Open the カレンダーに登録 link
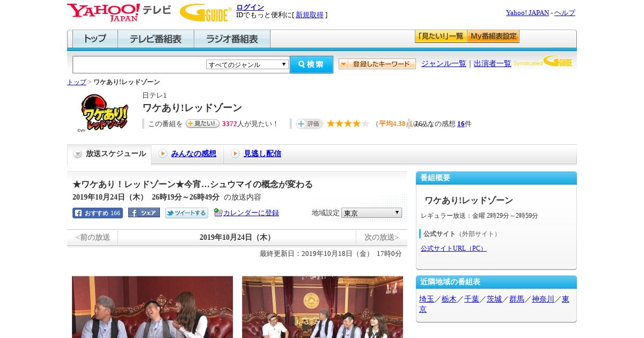 pyautogui.click(x=251, y=213)
